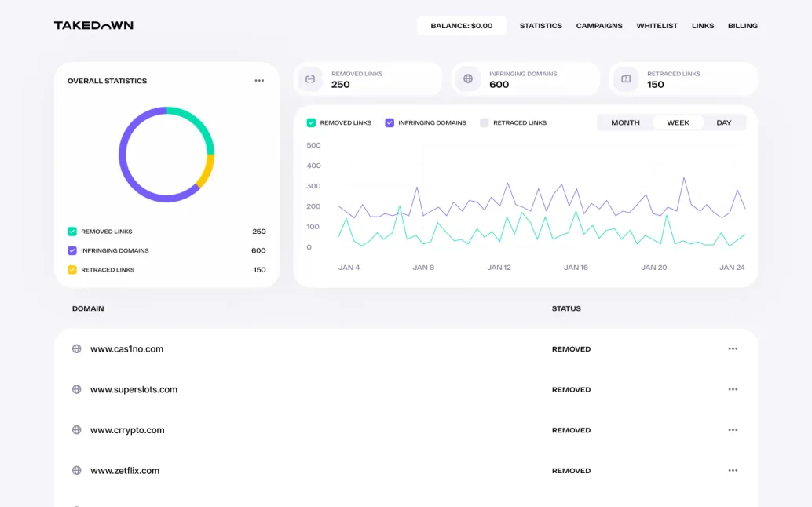Switch chart range to DAY
This screenshot has width=812, height=507.
click(x=724, y=122)
